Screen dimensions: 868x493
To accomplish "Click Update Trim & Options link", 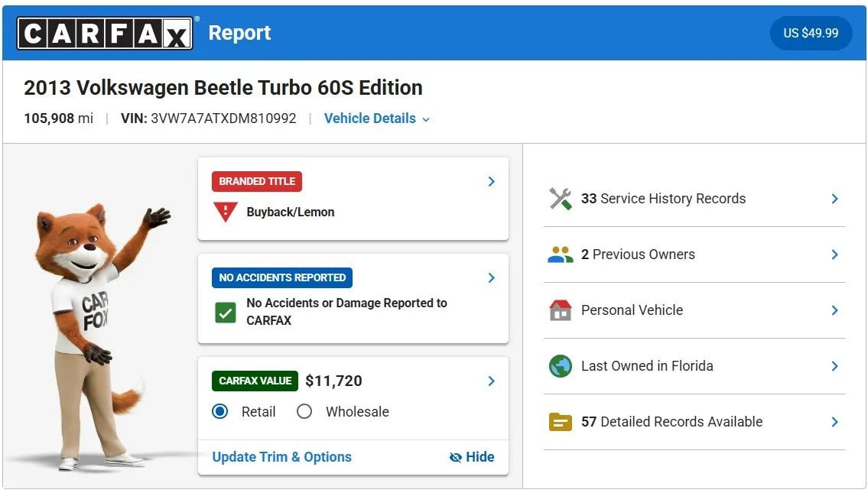I will [x=281, y=457].
